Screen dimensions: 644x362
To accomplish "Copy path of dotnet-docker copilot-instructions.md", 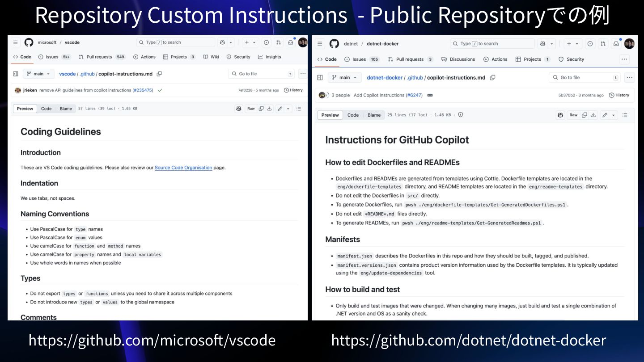I will click(492, 77).
